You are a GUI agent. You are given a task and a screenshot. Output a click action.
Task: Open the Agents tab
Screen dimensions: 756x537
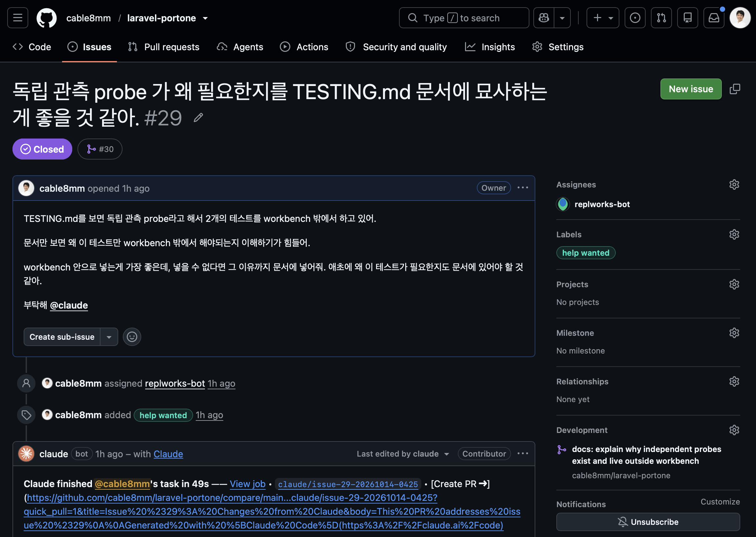click(240, 47)
